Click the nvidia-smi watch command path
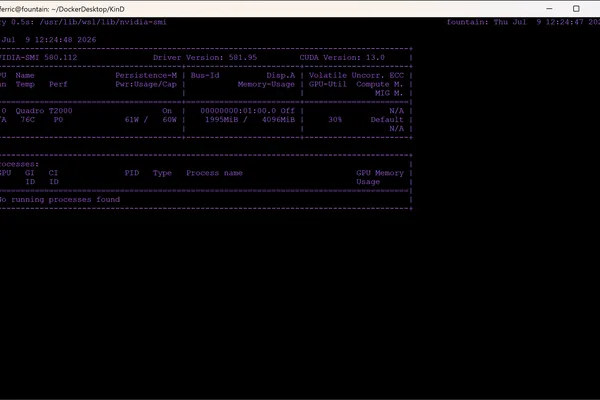Viewport: 600px width, 400px height. click(x=103, y=22)
